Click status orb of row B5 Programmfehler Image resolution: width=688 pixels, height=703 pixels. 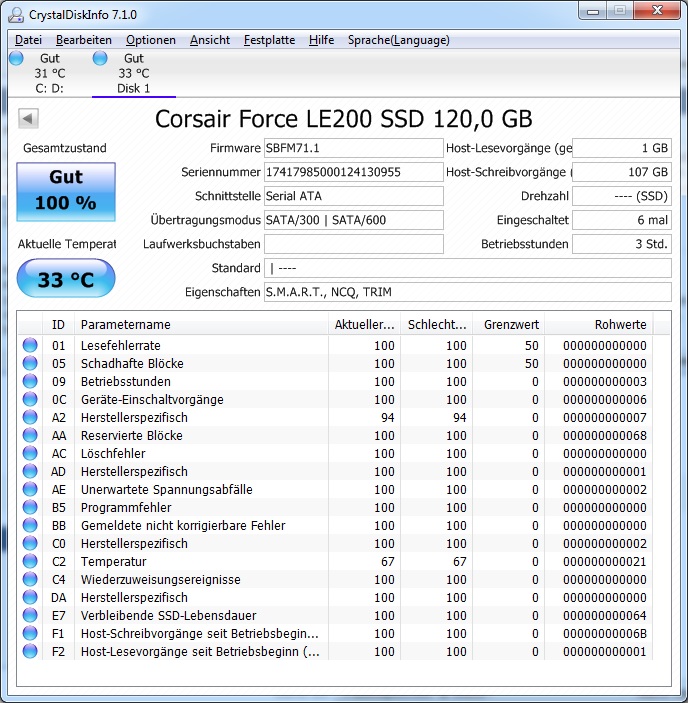[x=30, y=507]
